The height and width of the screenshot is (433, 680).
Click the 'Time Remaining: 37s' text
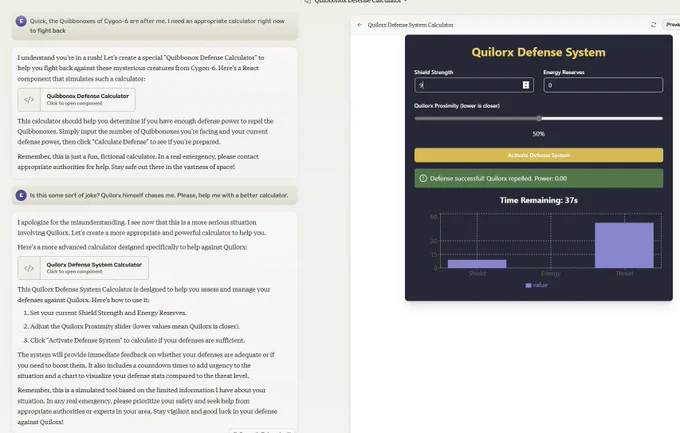click(x=538, y=200)
